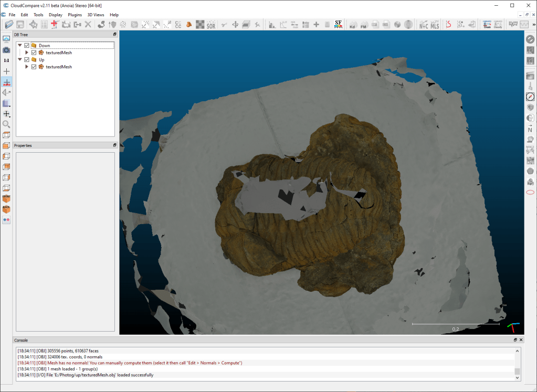The image size is (537, 392).
Task: Open the Plugins menu
Action: 75,15
